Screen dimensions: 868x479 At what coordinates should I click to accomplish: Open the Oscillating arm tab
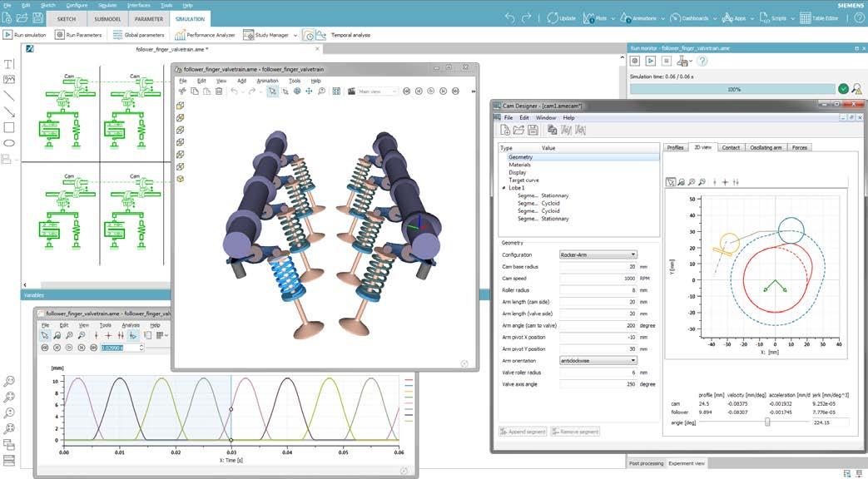pyautogui.click(x=766, y=148)
